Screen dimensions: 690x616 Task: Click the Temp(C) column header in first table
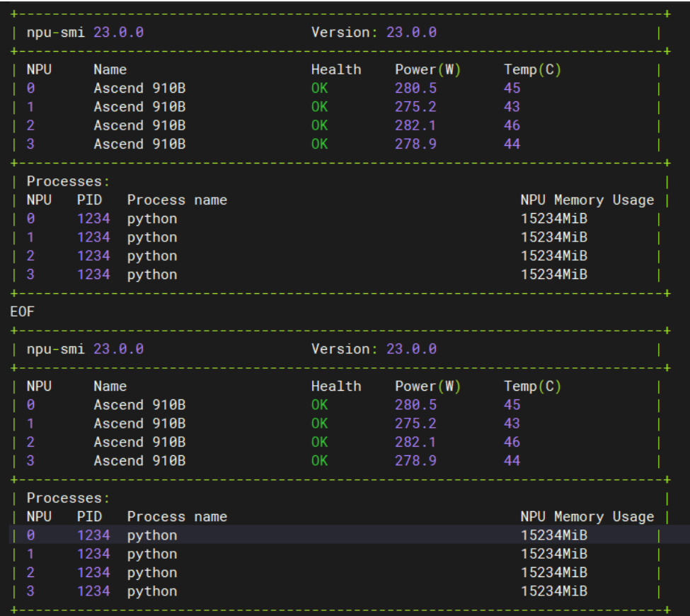tap(532, 69)
